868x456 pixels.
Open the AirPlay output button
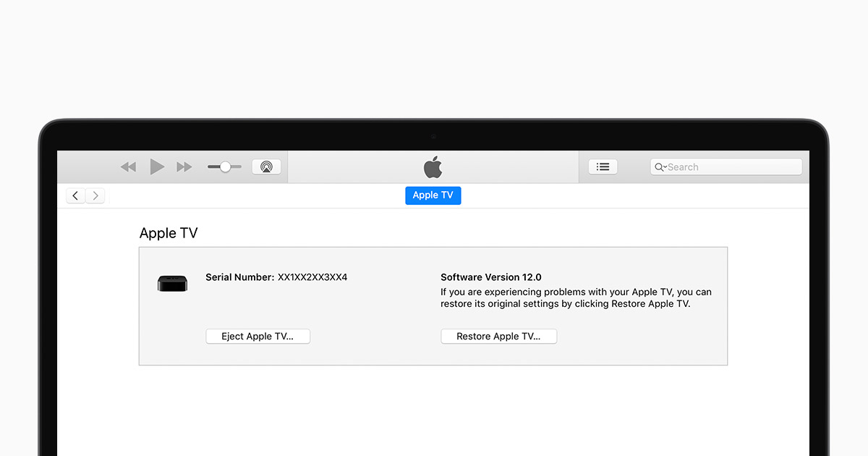click(266, 167)
